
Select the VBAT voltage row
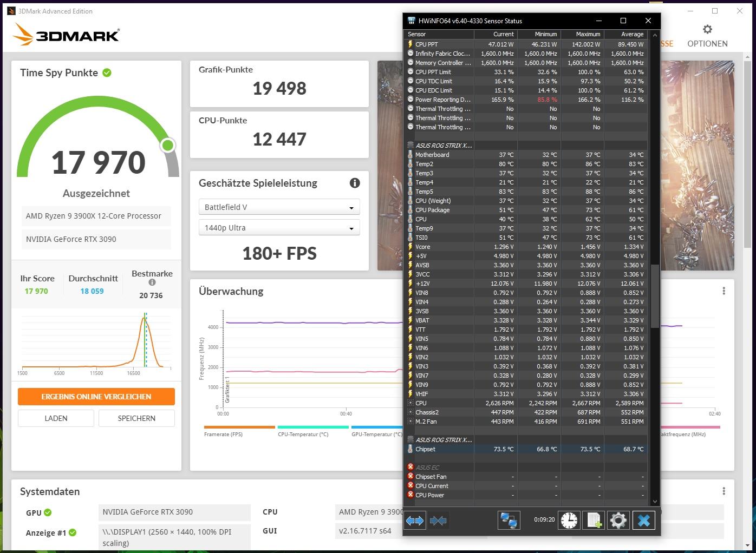click(526, 320)
